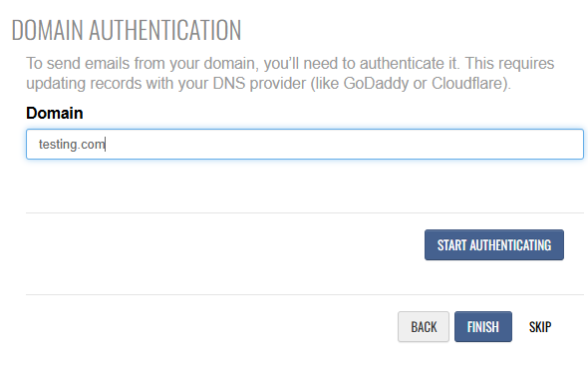The height and width of the screenshot is (387, 588).
Task: Click the word 'DOMAIN' in the title
Action: 47,30
